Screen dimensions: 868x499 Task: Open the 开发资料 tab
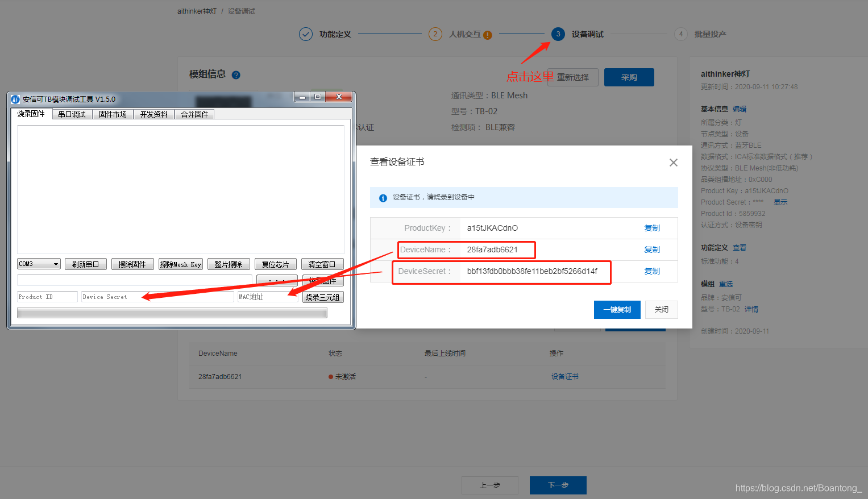click(x=153, y=114)
